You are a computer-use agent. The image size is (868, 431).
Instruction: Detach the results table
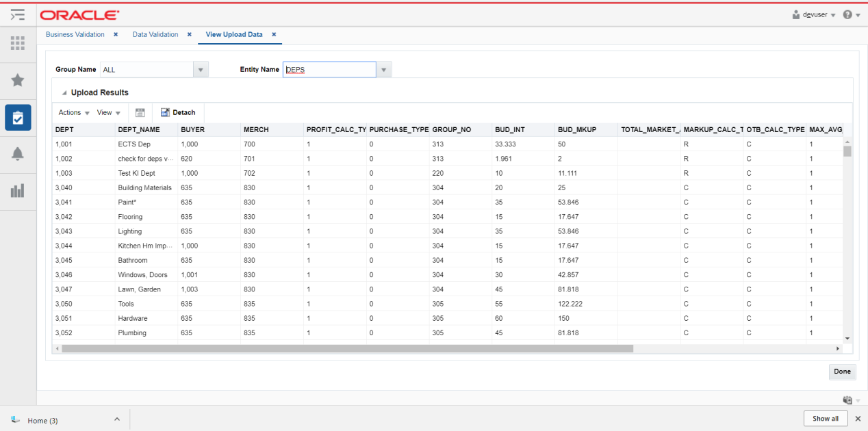(x=178, y=113)
